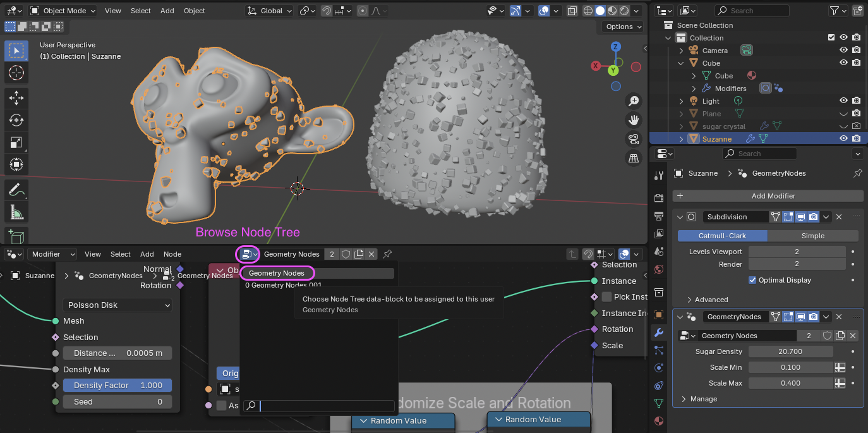Image resolution: width=868 pixels, height=433 pixels.
Task: Select the Rotate tool in viewport toolbar
Action: 16,119
